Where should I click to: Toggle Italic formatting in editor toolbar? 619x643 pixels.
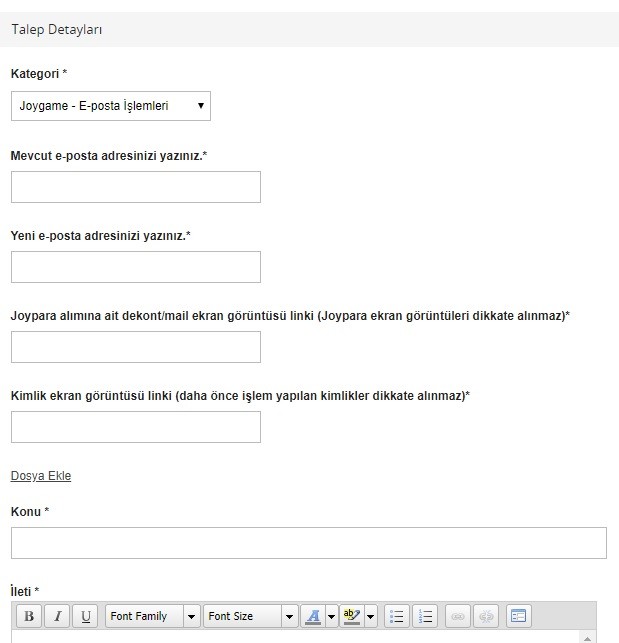point(57,616)
